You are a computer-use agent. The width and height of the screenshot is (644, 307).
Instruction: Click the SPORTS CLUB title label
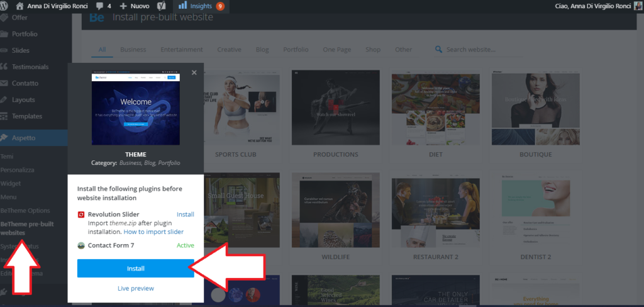pyautogui.click(x=236, y=155)
